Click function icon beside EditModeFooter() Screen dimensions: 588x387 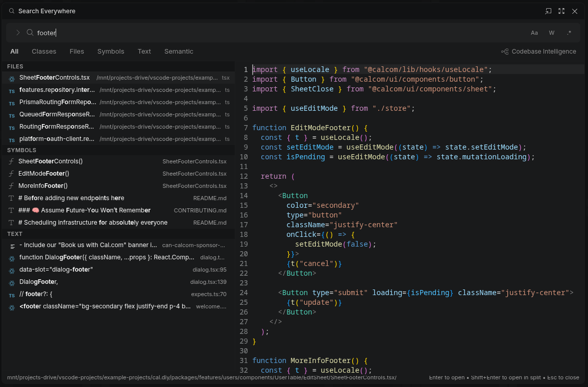tap(11, 174)
